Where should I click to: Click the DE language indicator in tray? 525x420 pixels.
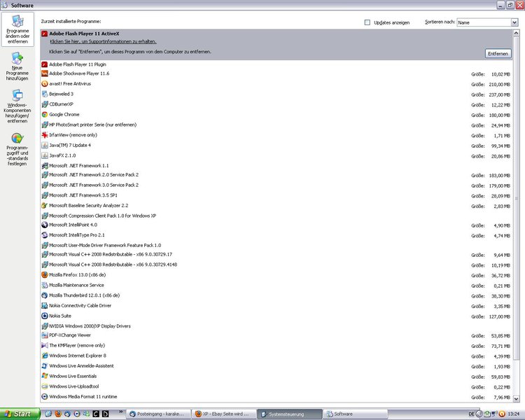[471, 414]
